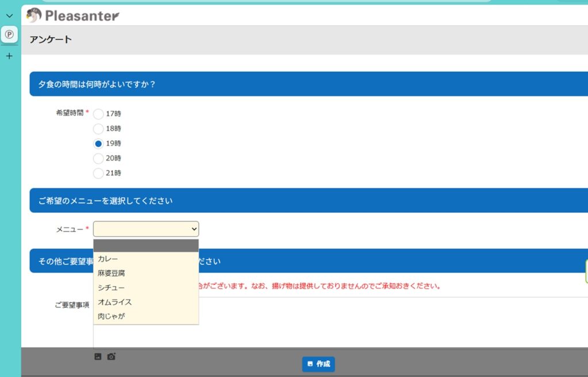Open the circled P tab in the sidebar
The height and width of the screenshot is (377, 588).
[9, 34]
